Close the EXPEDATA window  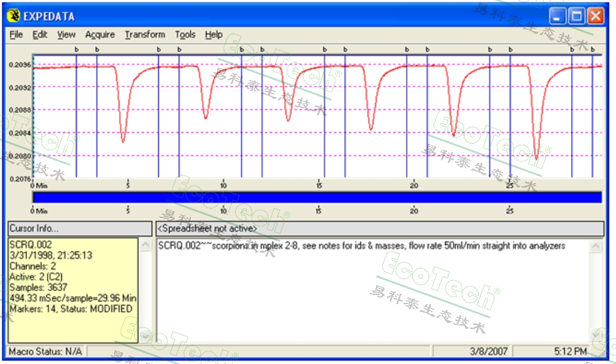click(x=595, y=16)
